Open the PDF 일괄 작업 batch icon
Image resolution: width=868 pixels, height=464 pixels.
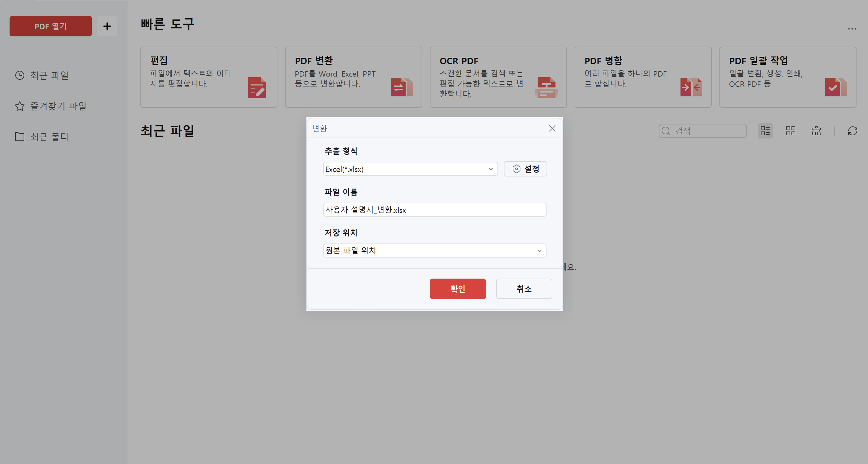pyautogui.click(x=835, y=87)
